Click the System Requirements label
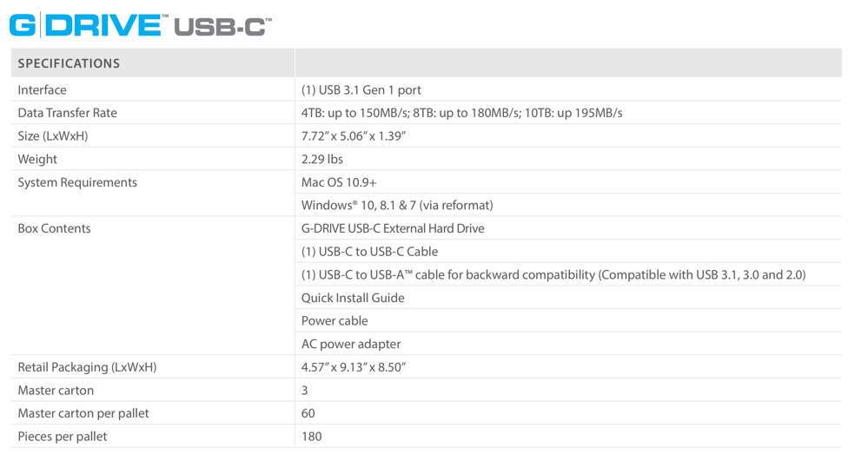Viewport: 868px width, 454px height. tap(77, 182)
